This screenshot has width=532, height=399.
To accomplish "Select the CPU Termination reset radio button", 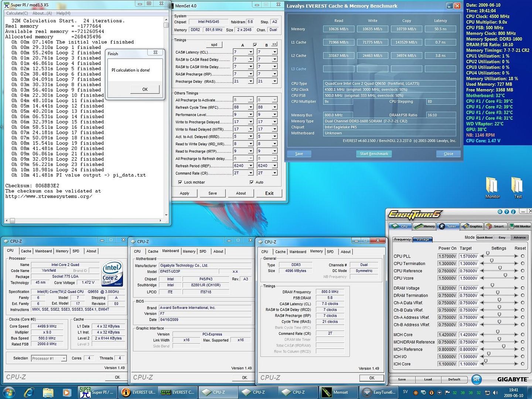I will pyautogui.click(x=523, y=263).
